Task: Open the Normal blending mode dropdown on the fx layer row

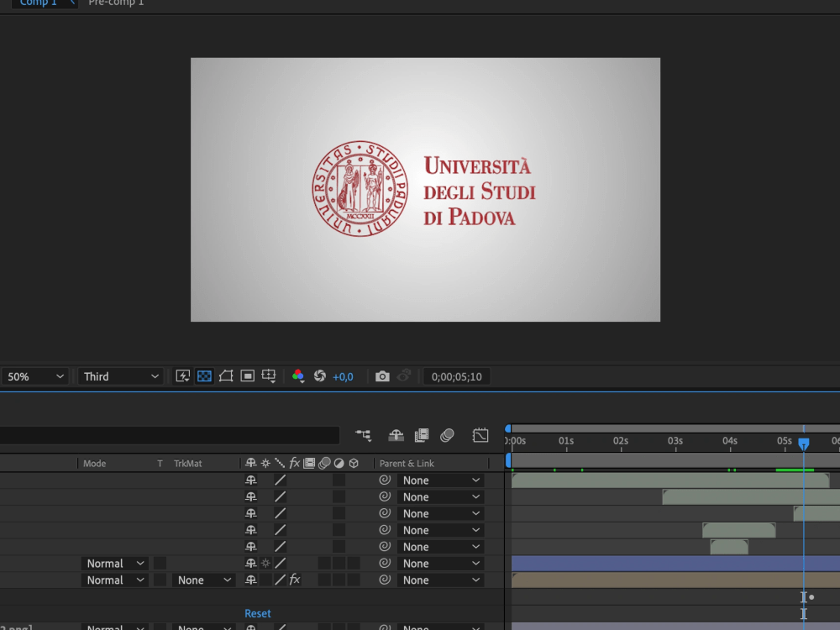Action: (x=114, y=580)
